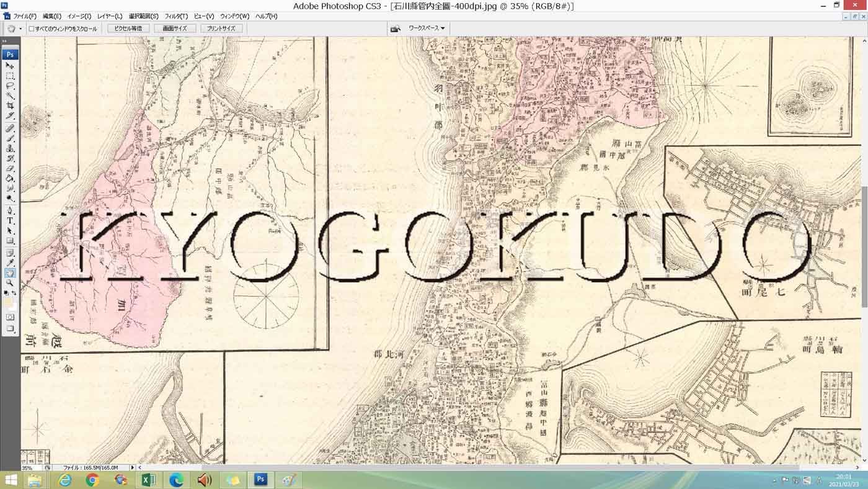Select the Eraser tool
Screen dimensions: 868x489
(10, 168)
